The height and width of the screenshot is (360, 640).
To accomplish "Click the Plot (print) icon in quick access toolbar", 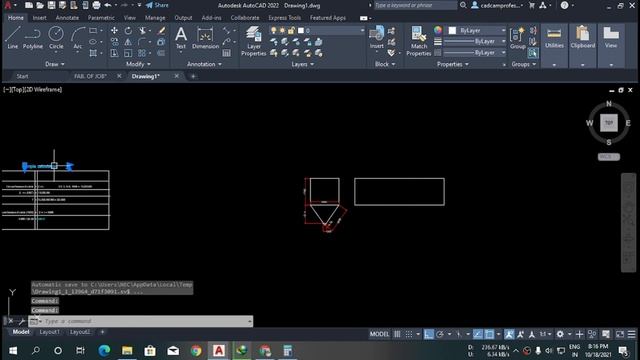I will tap(96, 5).
